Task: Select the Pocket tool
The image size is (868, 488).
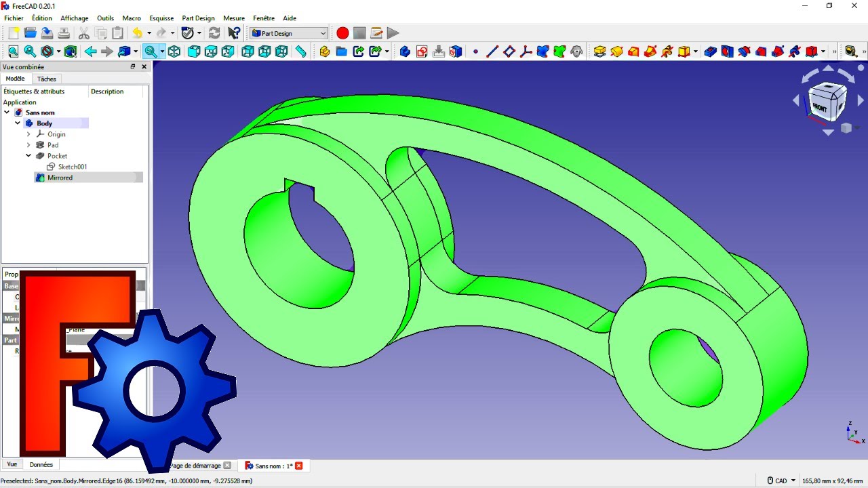Action: (x=711, y=52)
